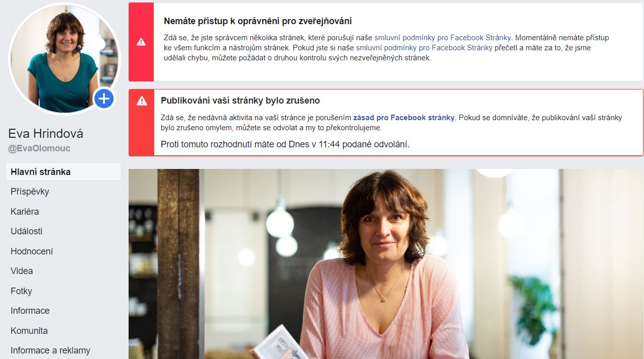Open Události from the sidebar
The image size is (644, 359).
pyautogui.click(x=27, y=231)
